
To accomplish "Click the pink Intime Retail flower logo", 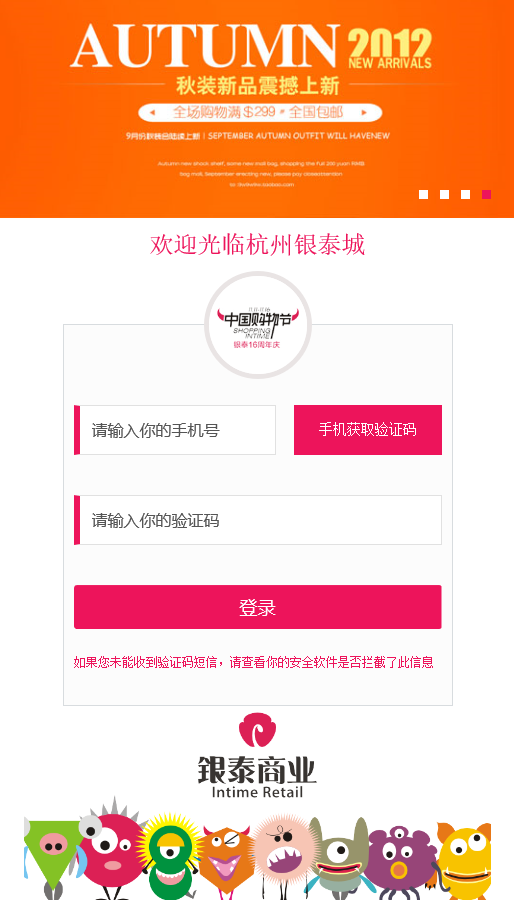I will coord(257,730).
